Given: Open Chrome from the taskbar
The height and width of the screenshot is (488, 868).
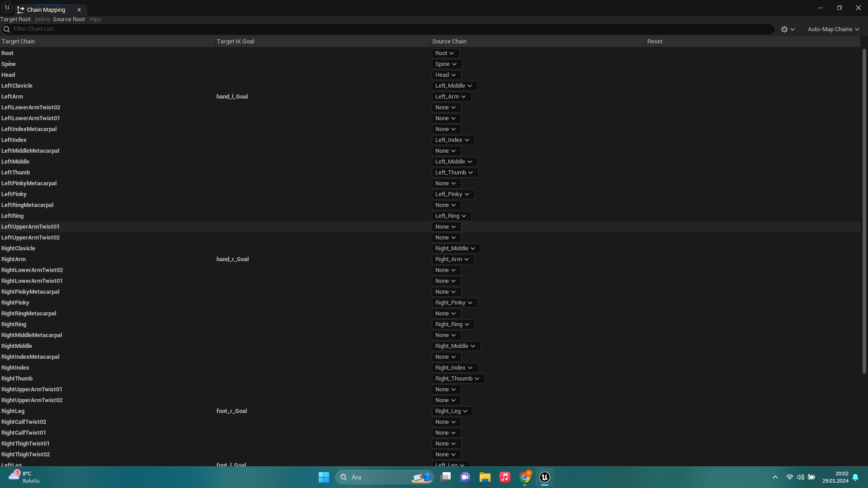Looking at the screenshot, I should coord(525,477).
